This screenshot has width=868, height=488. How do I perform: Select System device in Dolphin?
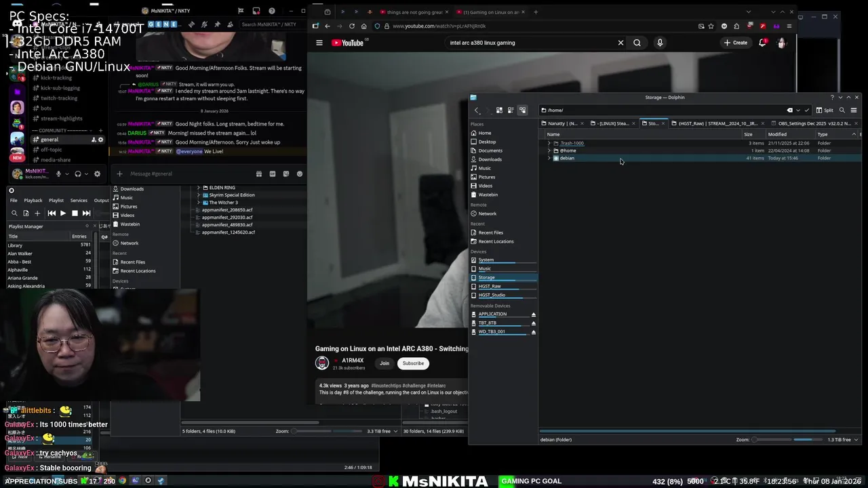pos(486,260)
